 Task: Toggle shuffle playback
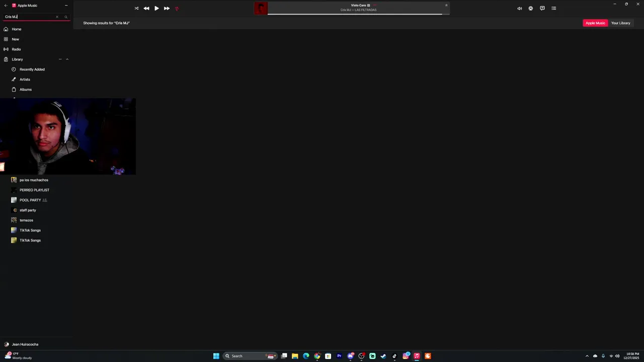tap(136, 9)
